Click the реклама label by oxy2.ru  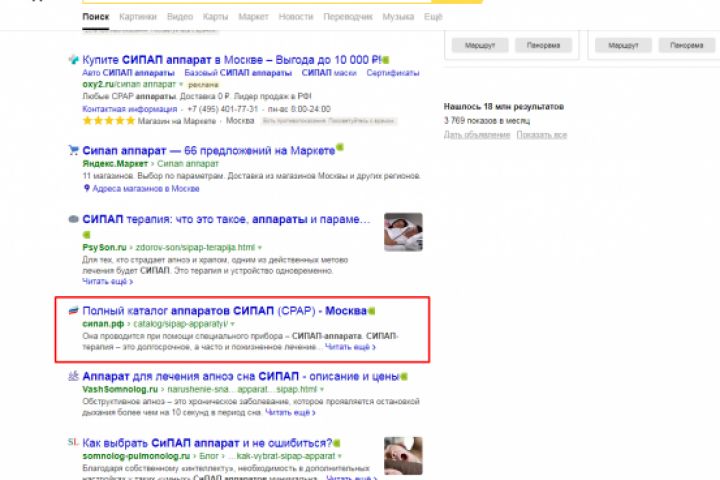(203, 85)
